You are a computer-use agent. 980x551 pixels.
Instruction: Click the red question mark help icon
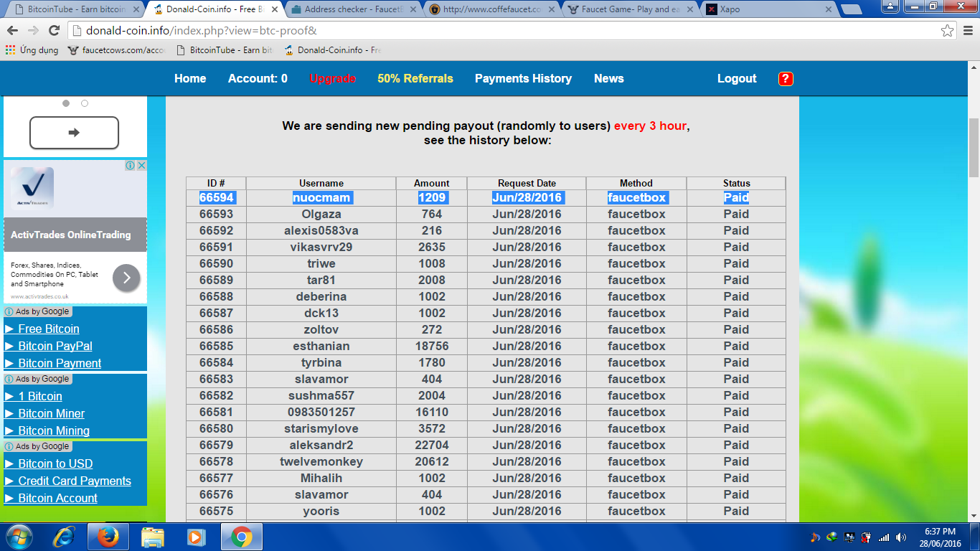click(786, 79)
